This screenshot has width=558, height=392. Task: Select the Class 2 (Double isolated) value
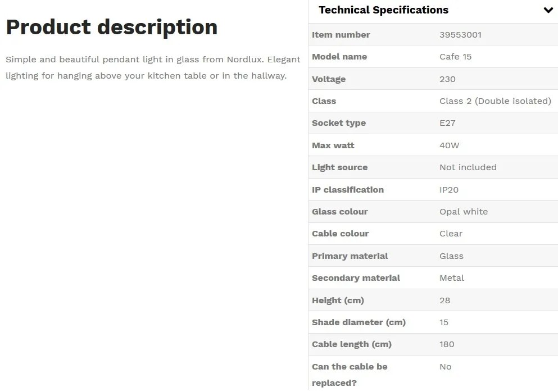pos(495,101)
